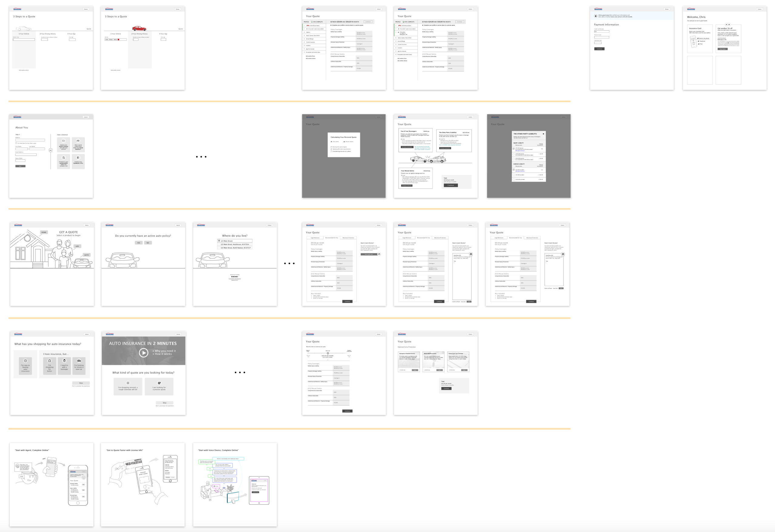Close the Other Party (Liability) dialog

[543, 134]
